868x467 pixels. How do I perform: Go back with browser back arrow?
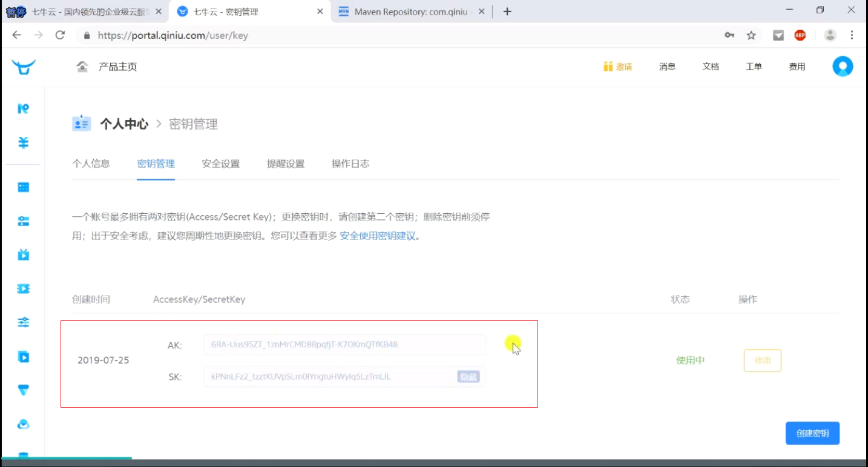click(16, 35)
